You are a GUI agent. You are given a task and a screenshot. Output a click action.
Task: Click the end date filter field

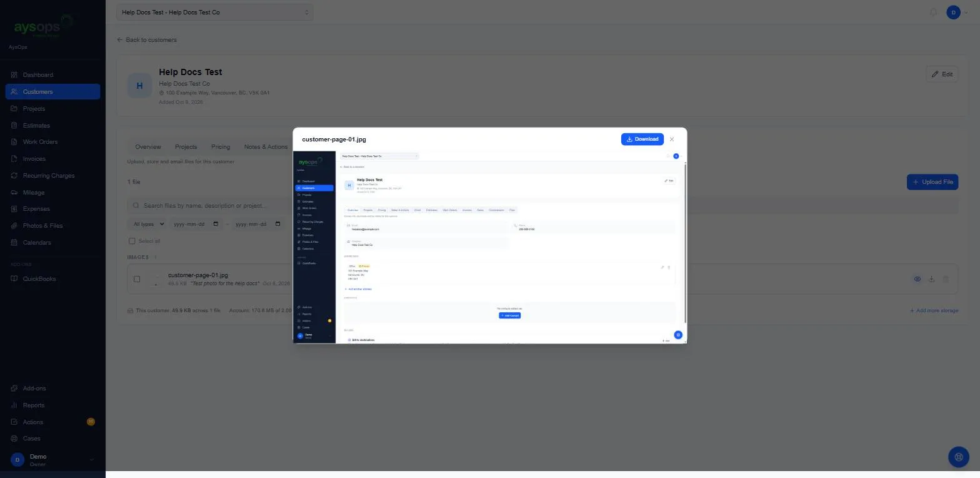259,224
